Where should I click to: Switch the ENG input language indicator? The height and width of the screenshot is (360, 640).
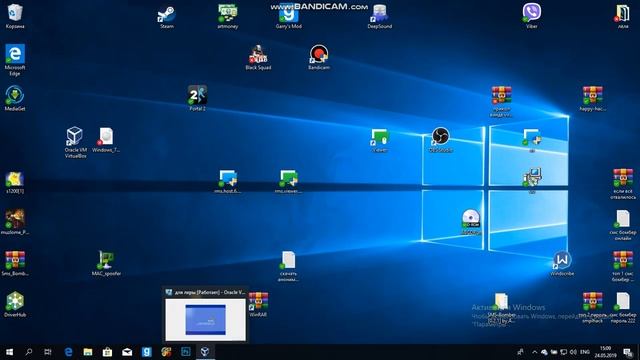point(585,352)
